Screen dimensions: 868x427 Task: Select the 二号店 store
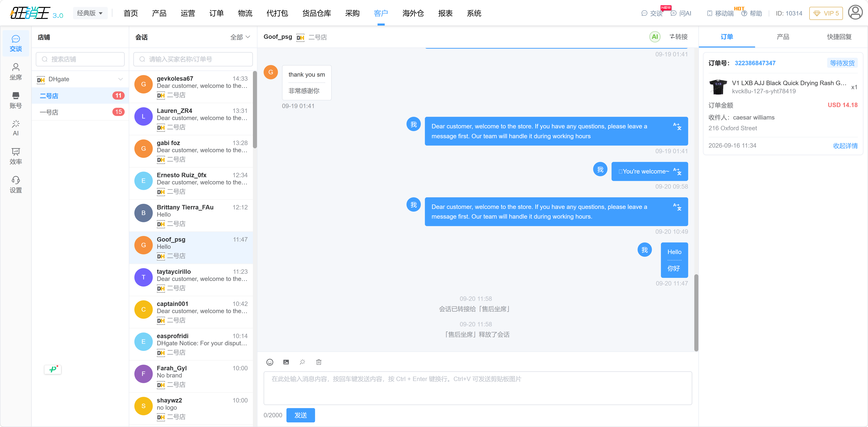pos(80,96)
